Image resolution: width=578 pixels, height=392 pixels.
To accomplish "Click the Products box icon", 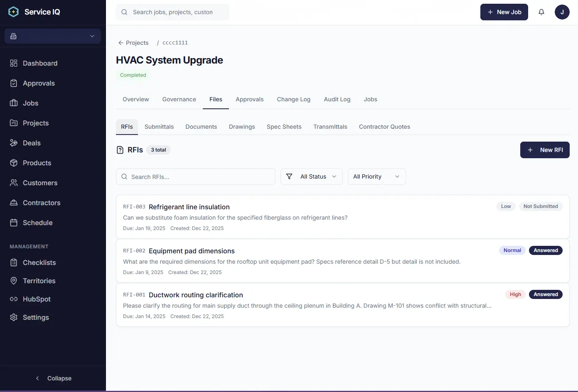I will pos(14,163).
